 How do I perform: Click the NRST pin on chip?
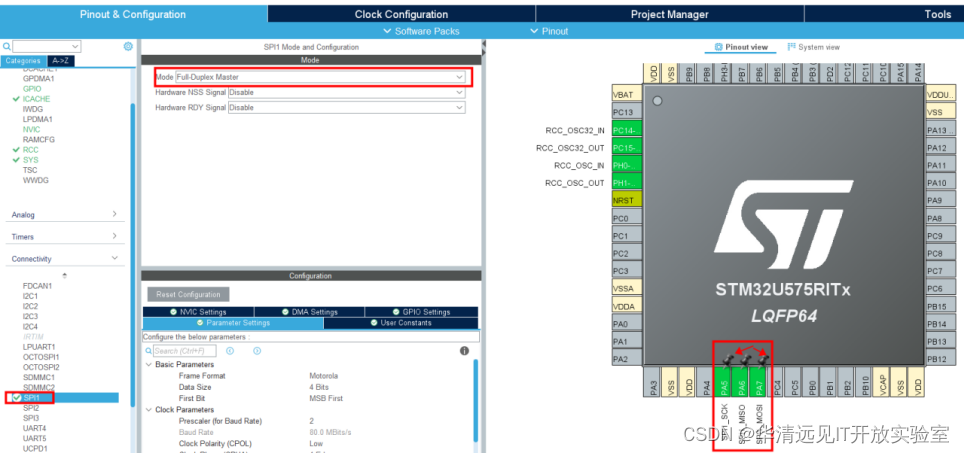click(627, 201)
